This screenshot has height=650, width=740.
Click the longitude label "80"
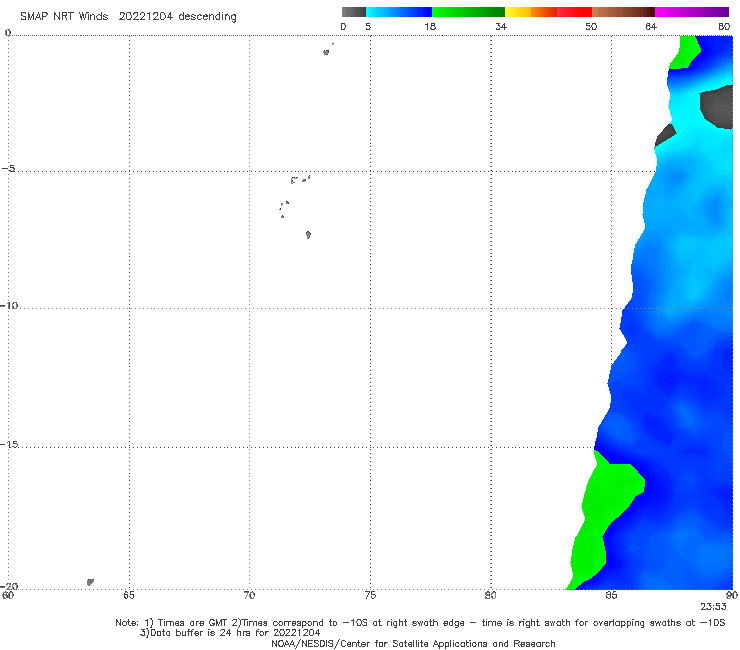point(490,595)
